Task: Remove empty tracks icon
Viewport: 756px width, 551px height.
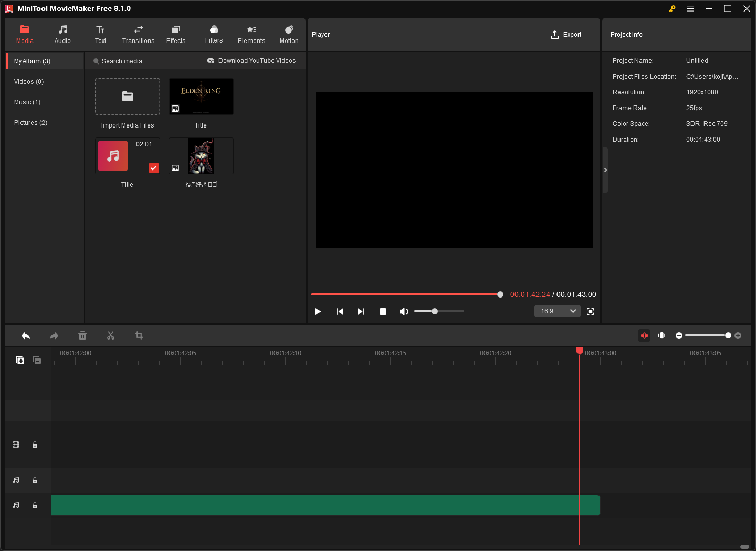Action: (x=37, y=360)
